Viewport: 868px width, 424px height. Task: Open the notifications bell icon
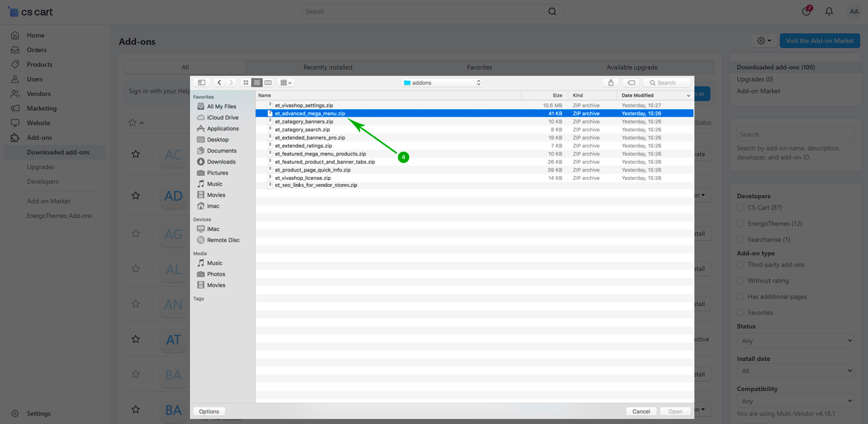[829, 11]
